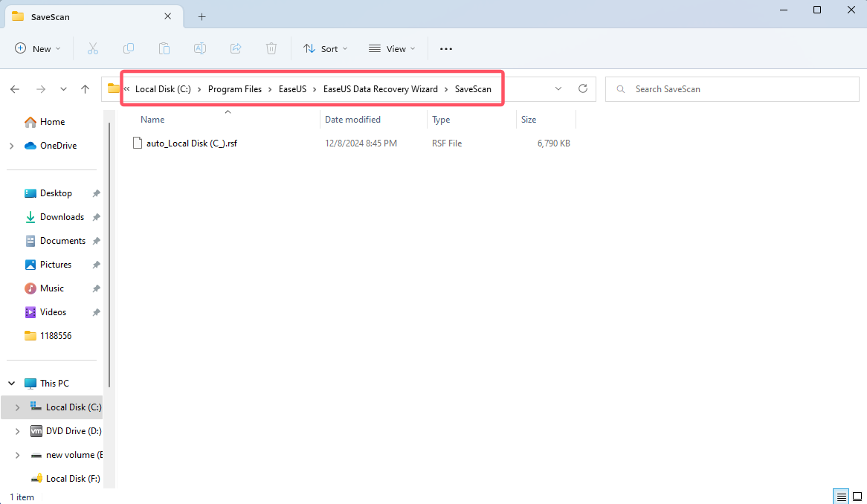The height and width of the screenshot is (504, 867).
Task: Expand DVD Drive (D:) tree node
Action: click(18, 431)
